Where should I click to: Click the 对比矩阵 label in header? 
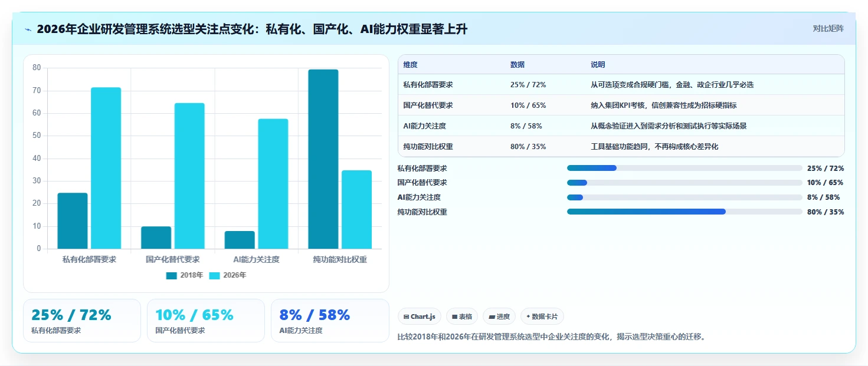tap(828, 28)
